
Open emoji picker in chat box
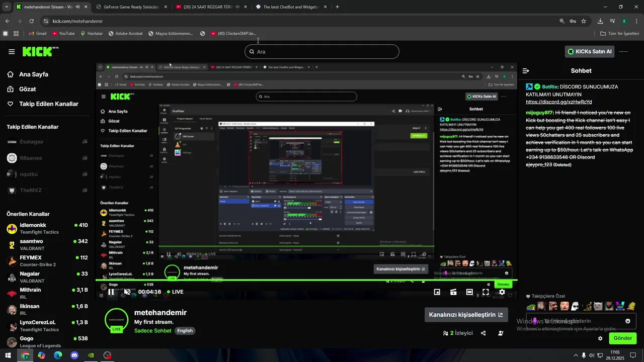click(628, 321)
